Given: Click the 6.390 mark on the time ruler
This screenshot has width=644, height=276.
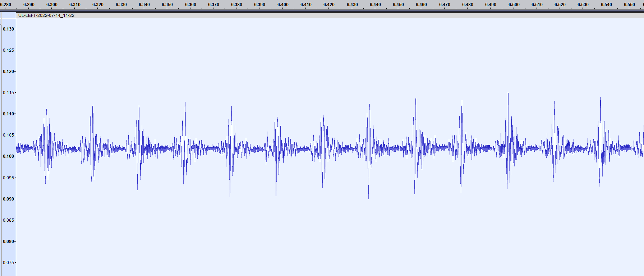Looking at the screenshot, I should click(259, 5).
